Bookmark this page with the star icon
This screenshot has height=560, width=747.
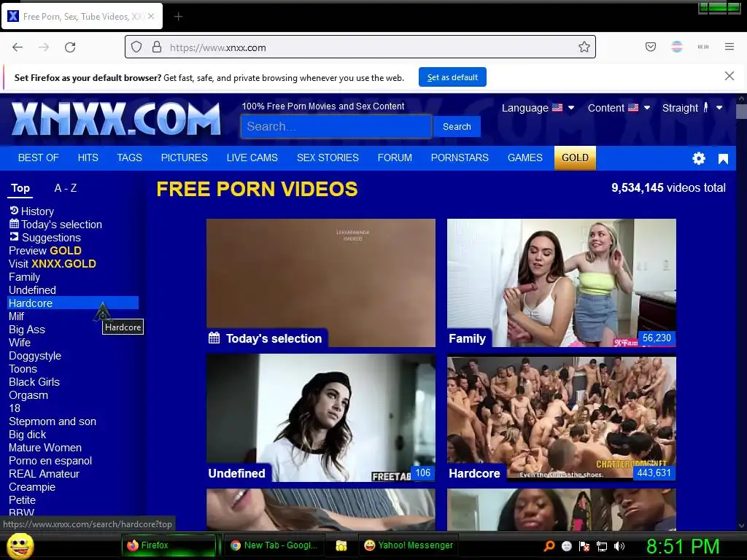point(584,47)
